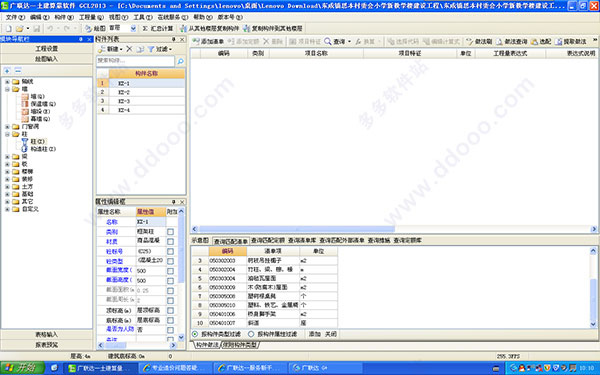Expand the 轴线 folder node
The height and width of the screenshot is (375, 600).
(x=7, y=82)
